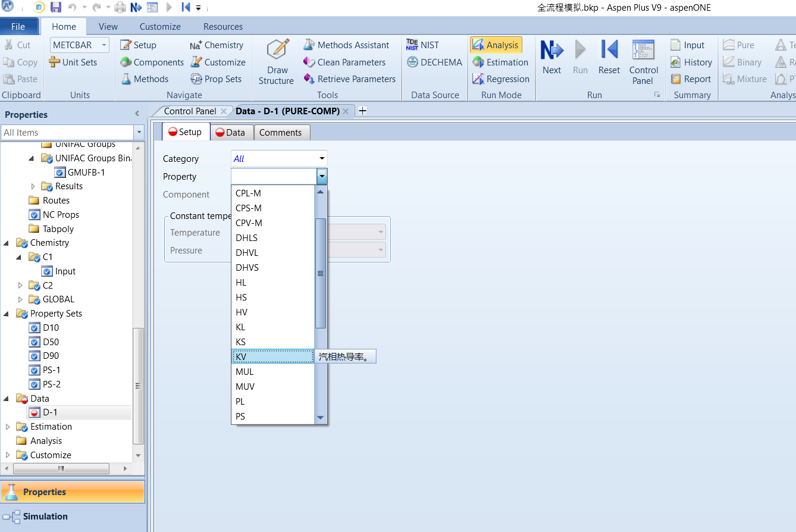This screenshot has height=532, width=796.
Task: Expand the GLOBAL tree node
Action: pos(20,299)
